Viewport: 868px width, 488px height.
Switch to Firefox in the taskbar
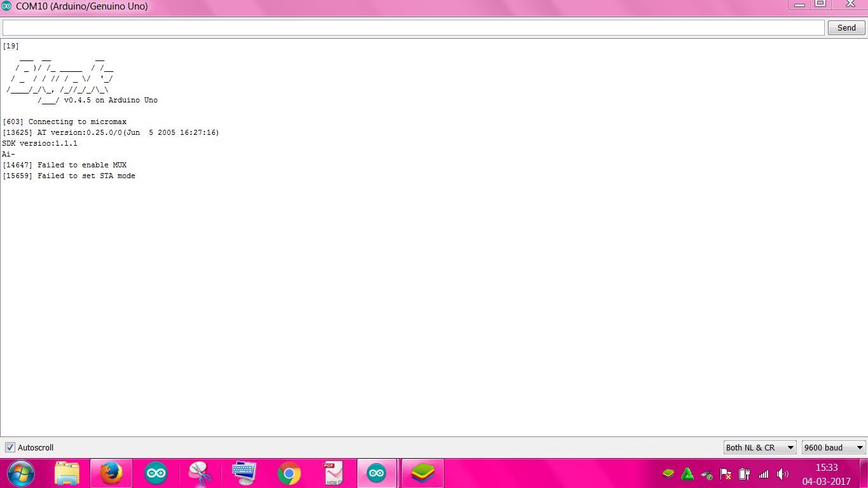[x=111, y=473]
